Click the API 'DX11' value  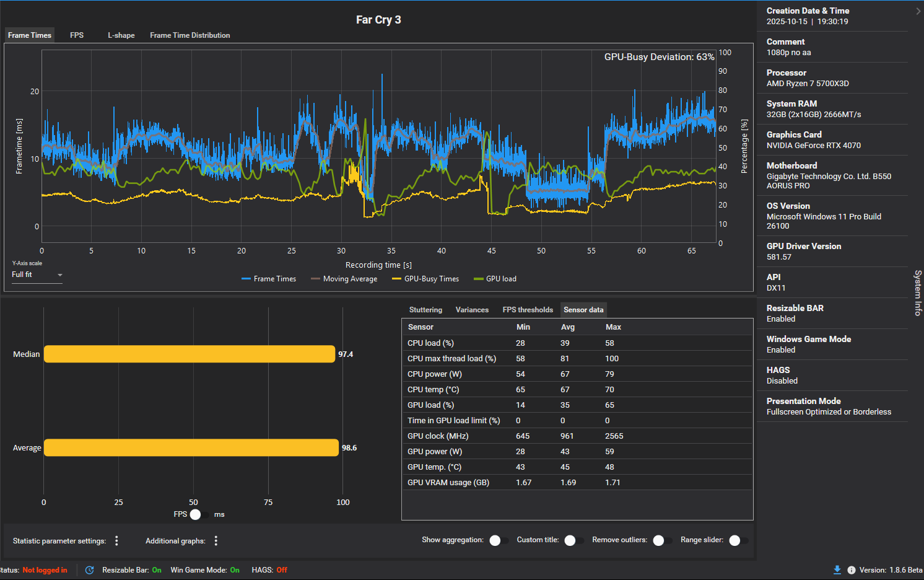(776, 288)
